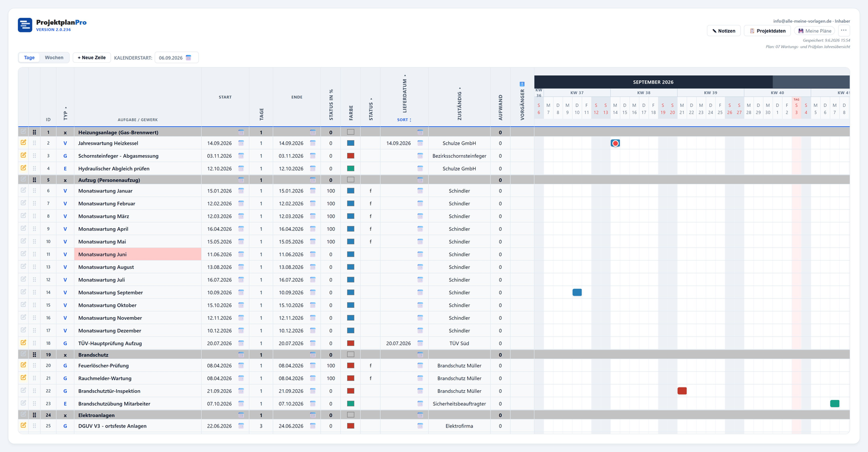Click the blue SORT link
The image size is (868, 452).
(404, 120)
